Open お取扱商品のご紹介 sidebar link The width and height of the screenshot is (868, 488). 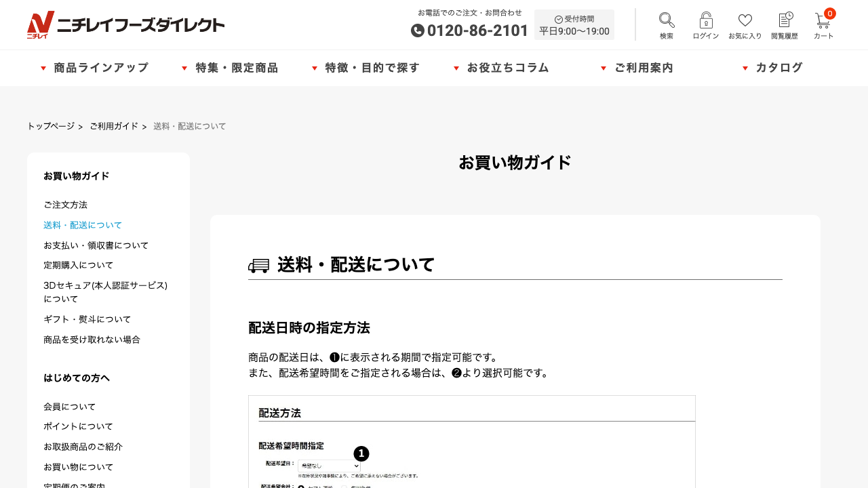pos(83,447)
